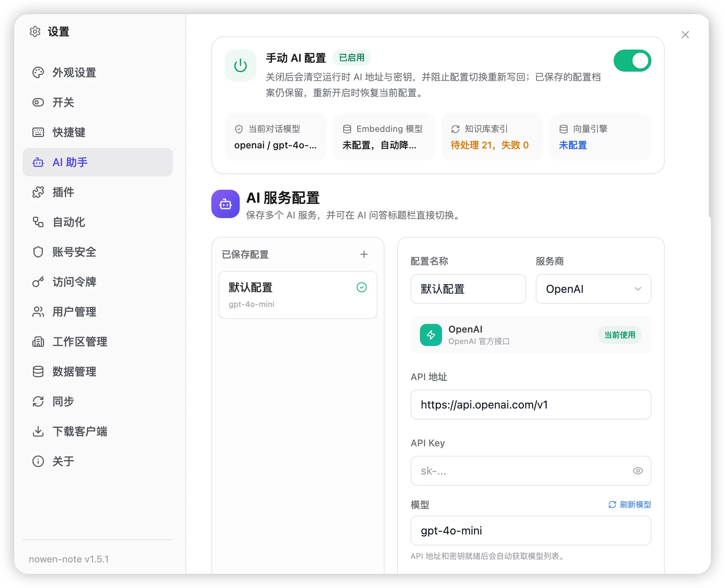
Task: Open the 开关 settings section
Action: 97,102
